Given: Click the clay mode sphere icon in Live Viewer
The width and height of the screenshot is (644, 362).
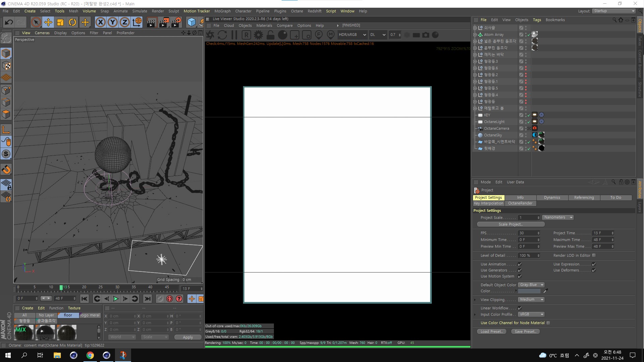Looking at the screenshot, I should (x=283, y=35).
